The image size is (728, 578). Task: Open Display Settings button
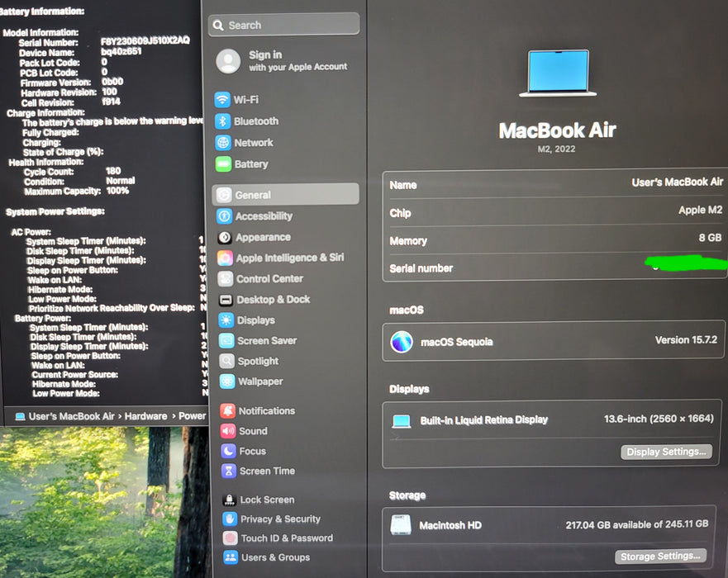(666, 452)
